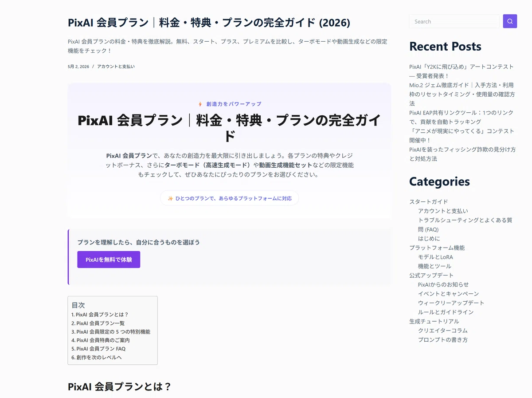This screenshot has height=398, width=532.
Task: Click the 創造力をパワーアップ label
Action: 234,104
